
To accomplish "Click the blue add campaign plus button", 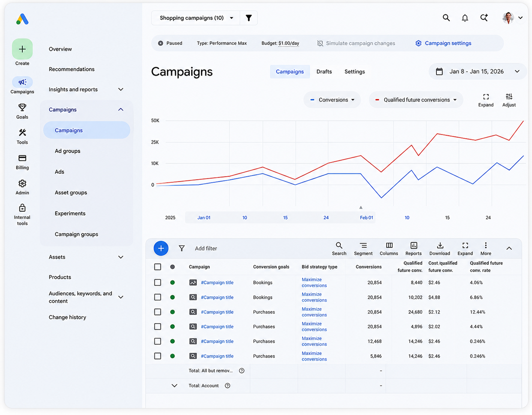I will tap(161, 248).
